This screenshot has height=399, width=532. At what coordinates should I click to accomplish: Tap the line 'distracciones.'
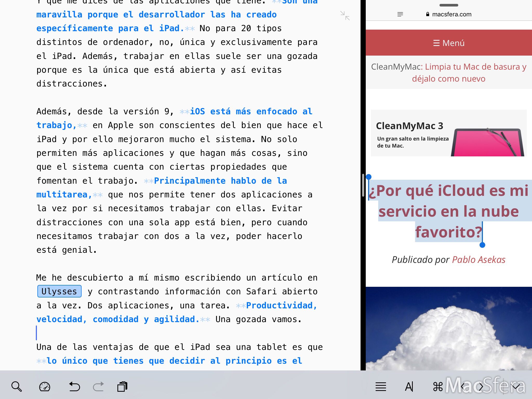point(72,84)
